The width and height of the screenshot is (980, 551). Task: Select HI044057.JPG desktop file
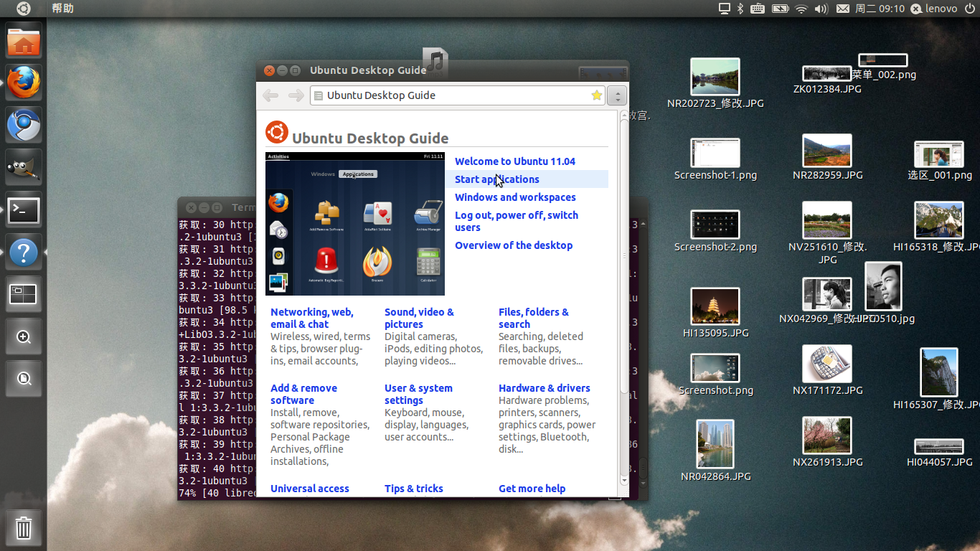pos(939,453)
